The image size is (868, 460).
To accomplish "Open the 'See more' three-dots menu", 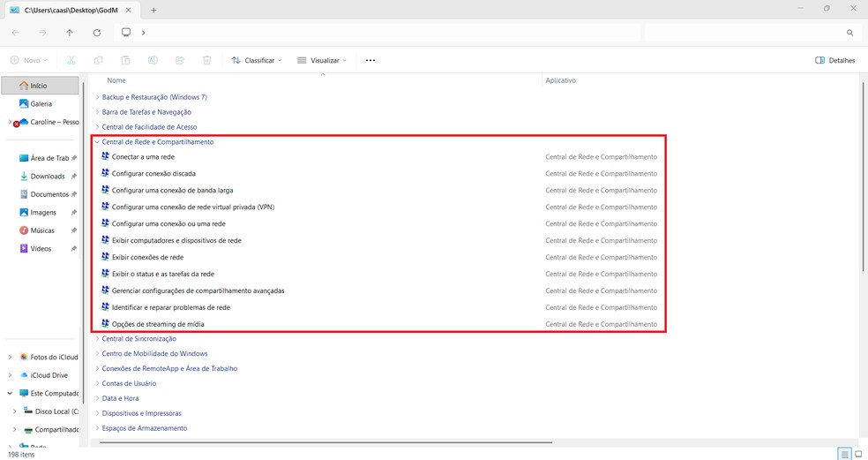I will coord(370,60).
